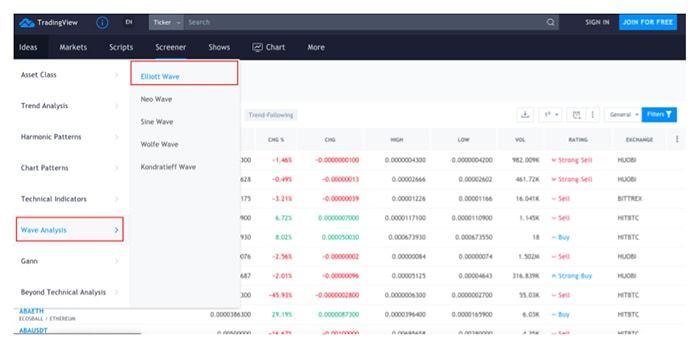Image resolution: width=700 pixels, height=363 pixels.
Task: Open the General column set dropdown
Action: pos(623,115)
